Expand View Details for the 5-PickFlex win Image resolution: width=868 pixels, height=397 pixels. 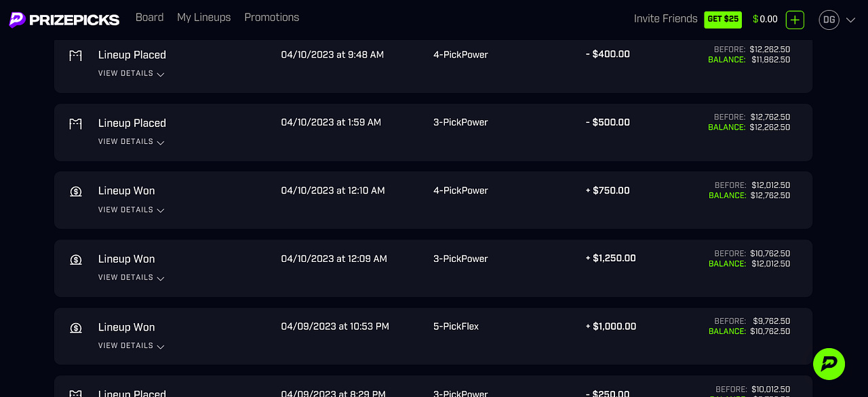[131, 345]
